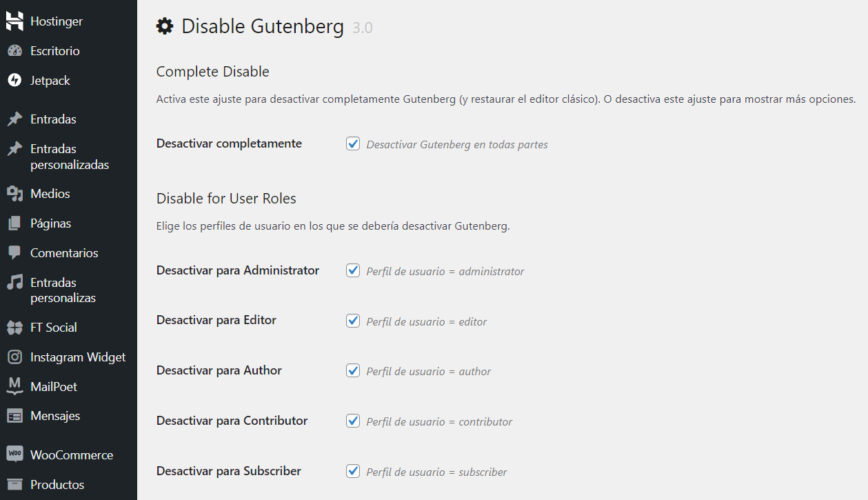Click the Instagram Widget icon
Image resolution: width=868 pixels, height=500 pixels.
pyautogui.click(x=14, y=357)
